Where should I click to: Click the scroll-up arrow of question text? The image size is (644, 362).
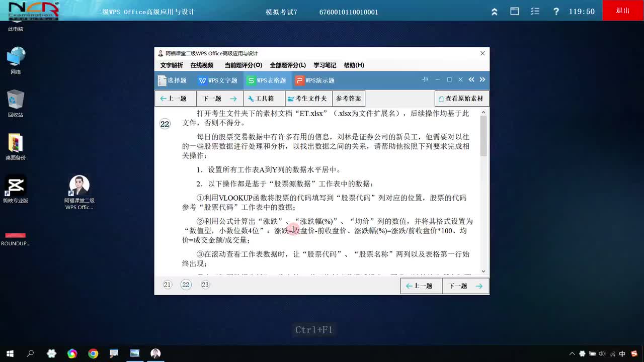[x=484, y=112]
